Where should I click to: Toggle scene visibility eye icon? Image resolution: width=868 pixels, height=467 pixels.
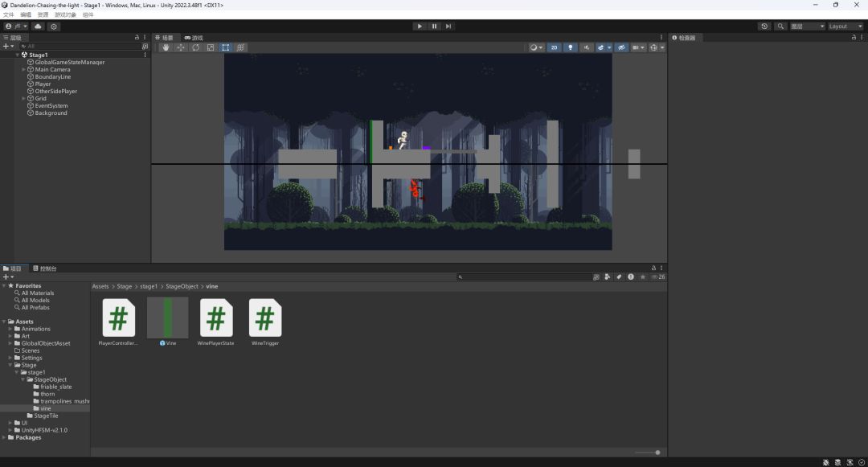click(x=621, y=47)
